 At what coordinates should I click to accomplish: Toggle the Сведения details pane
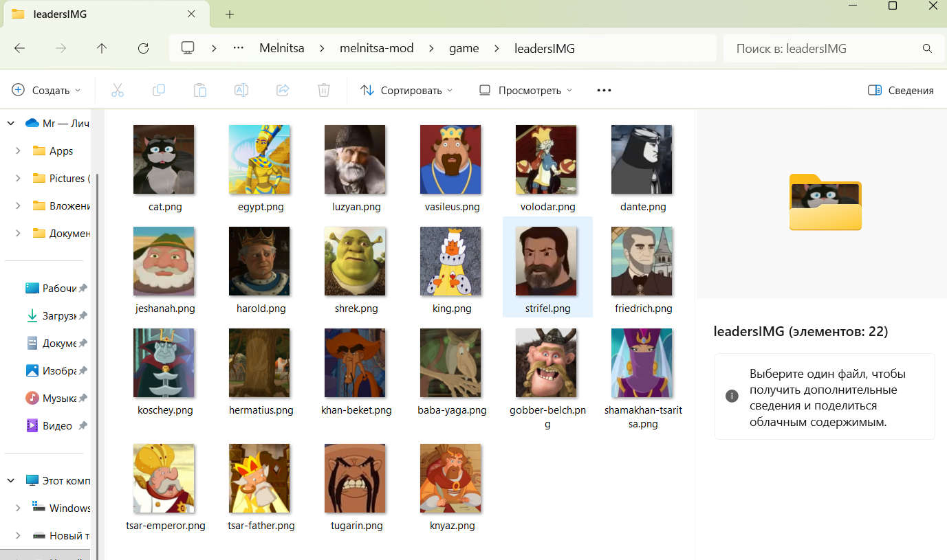pyautogui.click(x=901, y=90)
